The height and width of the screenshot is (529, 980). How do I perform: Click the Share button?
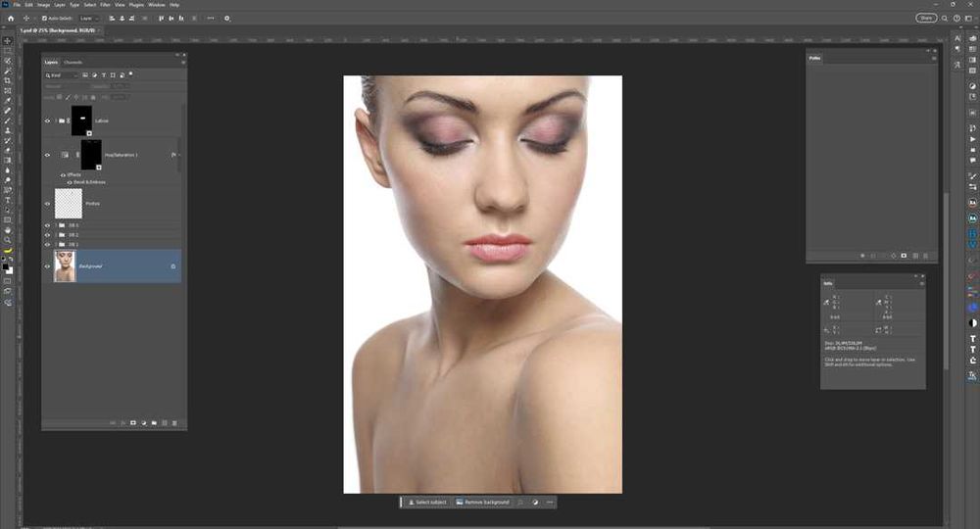click(926, 18)
